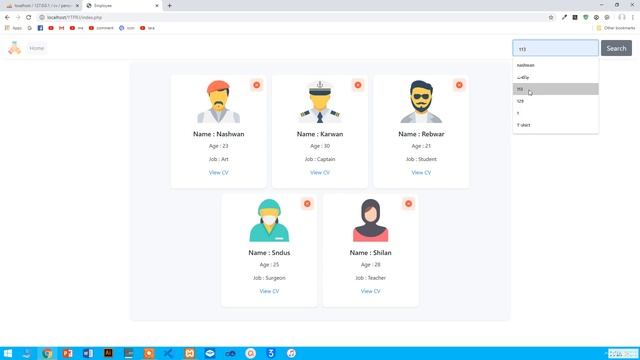Screen dimensions: 640x360
Task: Open View CV link for Karwan
Action: [320, 173]
